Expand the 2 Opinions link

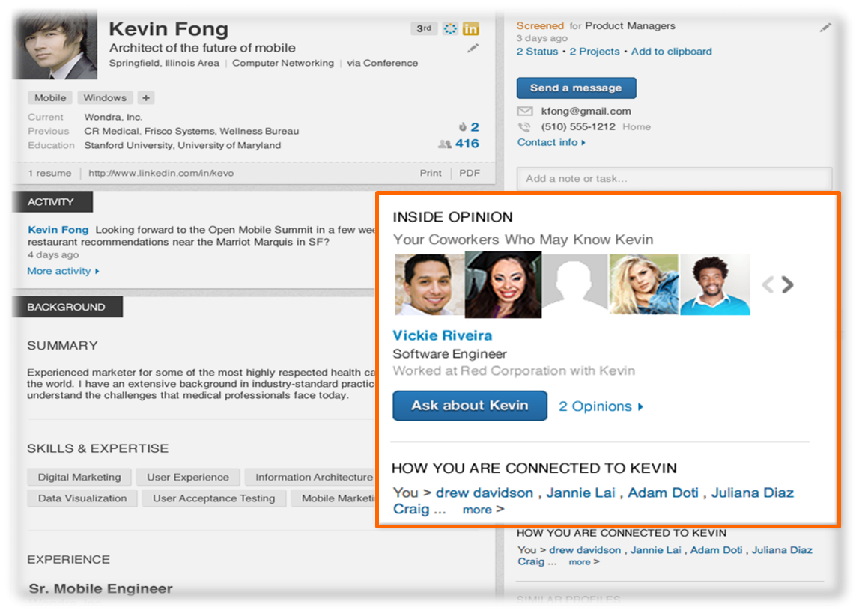point(601,406)
